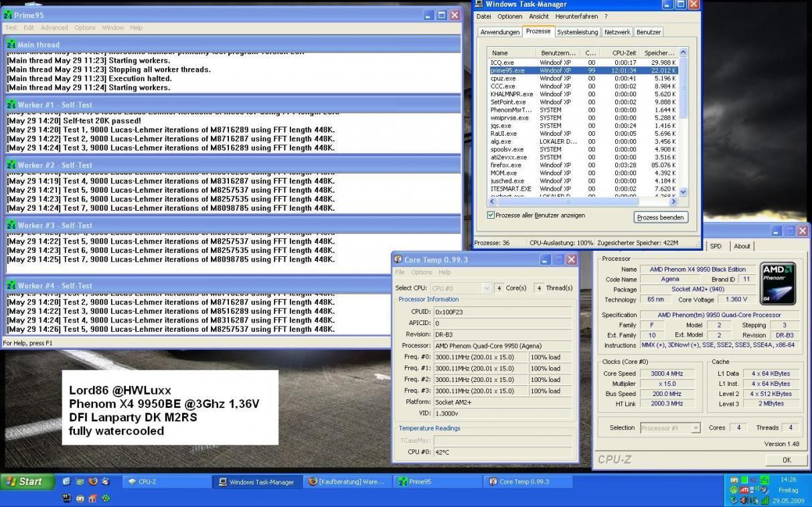Click the speaker volume tray icon
812x507 pixels.
(x=744, y=501)
